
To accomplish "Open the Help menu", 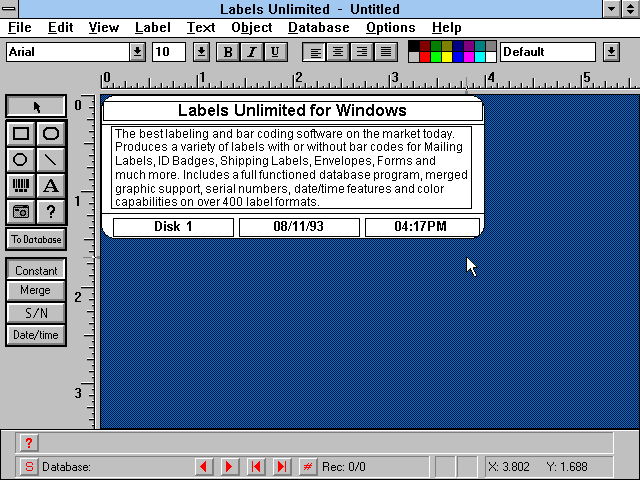I will [447, 27].
